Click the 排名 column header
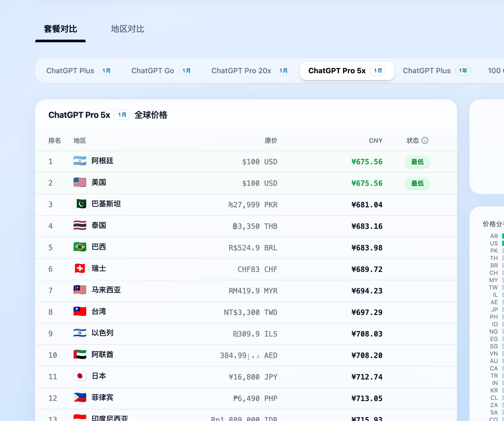 pos(55,141)
